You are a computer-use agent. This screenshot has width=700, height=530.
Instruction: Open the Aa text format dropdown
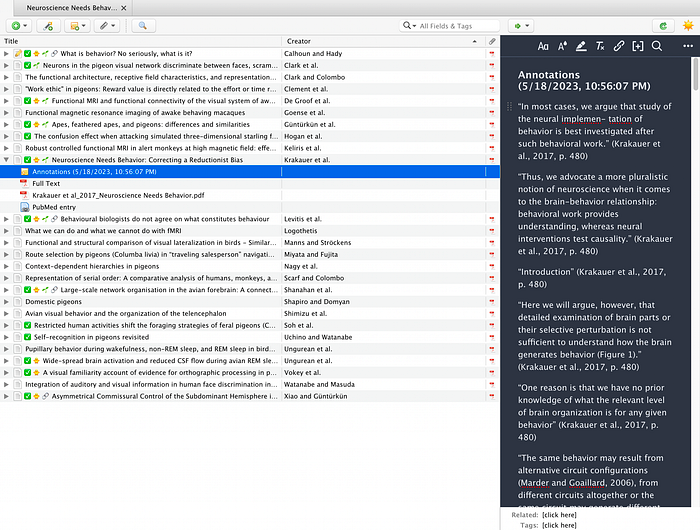543,46
